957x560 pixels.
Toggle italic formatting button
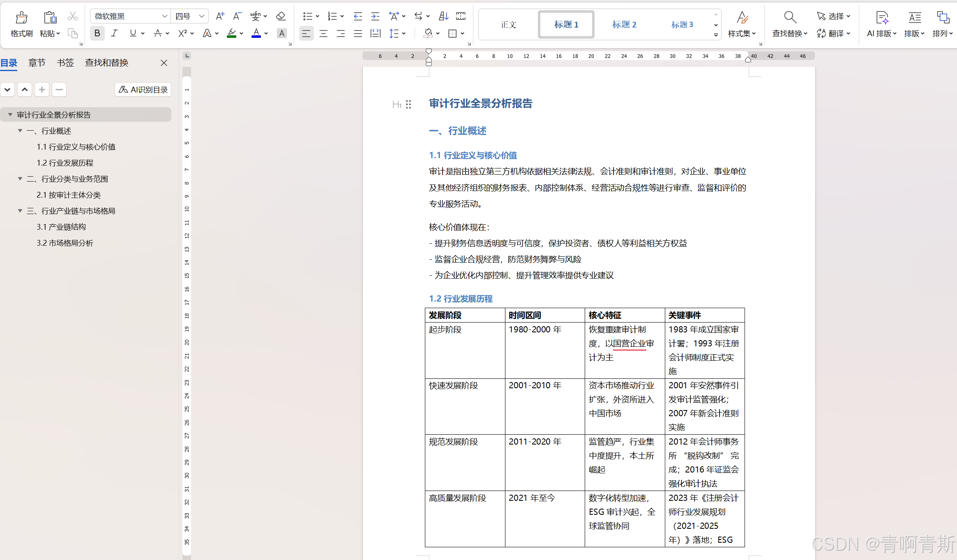(x=115, y=33)
